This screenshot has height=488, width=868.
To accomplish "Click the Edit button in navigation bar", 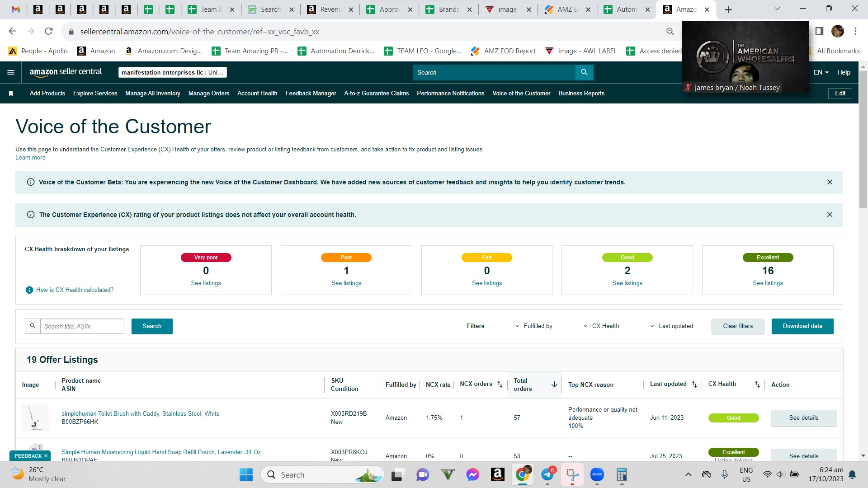I will 840,94.
